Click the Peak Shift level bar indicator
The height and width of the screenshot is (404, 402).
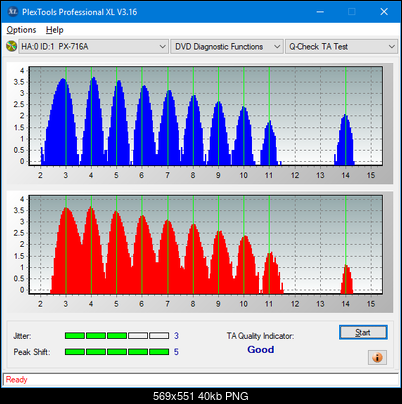117,352
